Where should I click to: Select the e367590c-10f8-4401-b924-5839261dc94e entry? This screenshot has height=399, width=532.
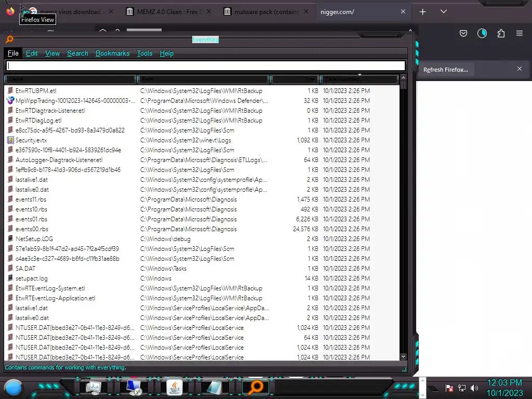tap(68, 150)
